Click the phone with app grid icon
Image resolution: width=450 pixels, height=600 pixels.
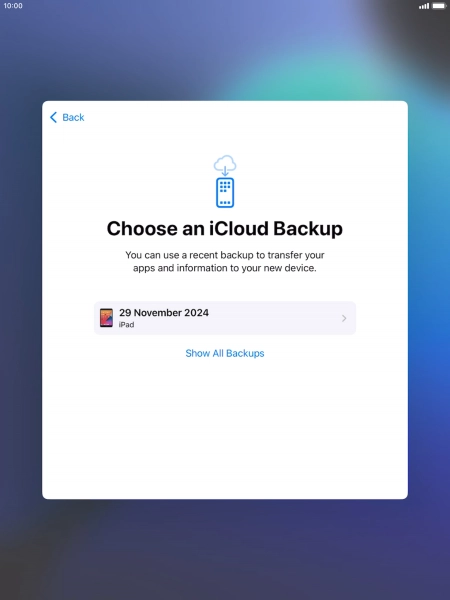point(225,193)
